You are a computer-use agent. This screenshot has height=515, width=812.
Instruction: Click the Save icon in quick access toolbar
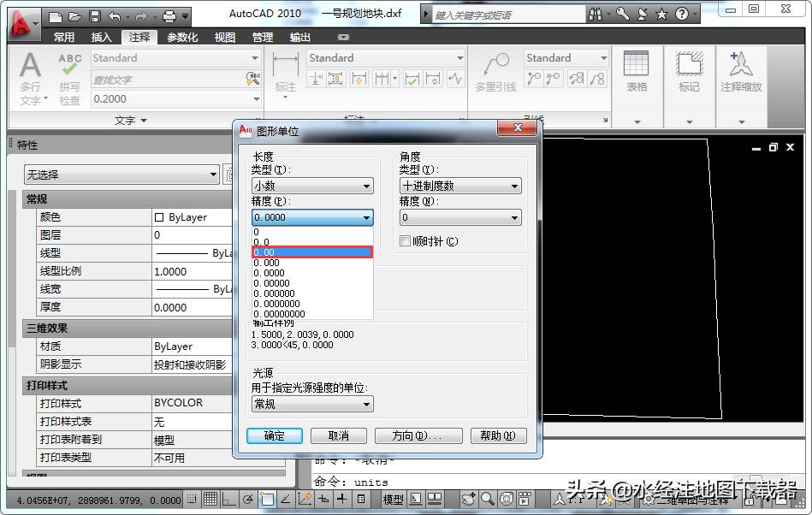94,16
